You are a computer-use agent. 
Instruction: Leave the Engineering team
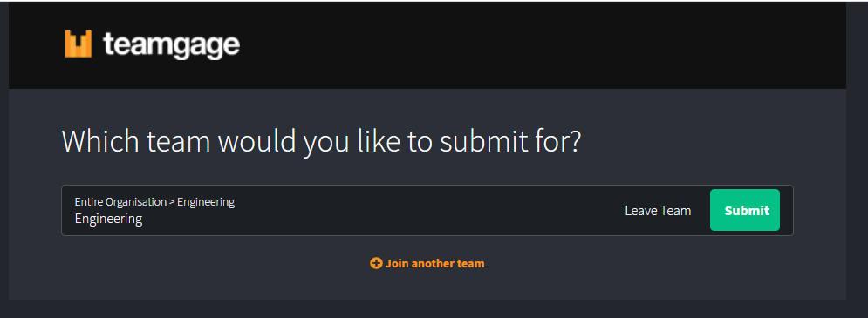pyautogui.click(x=658, y=211)
